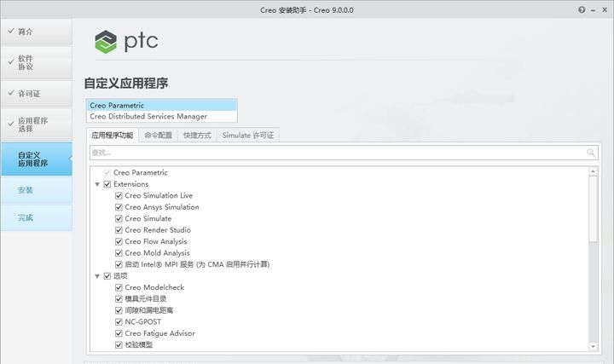The width and height of the screenshot is (614, 364).
Task: Click the search magnifier icon
Action: (x=591, y=153)
